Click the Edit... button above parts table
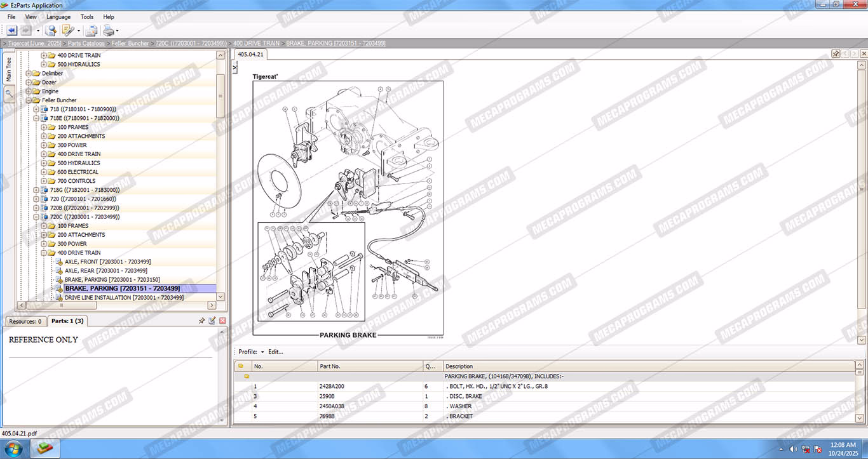This screenshot has width=868, height=459. tap(276, 352)
